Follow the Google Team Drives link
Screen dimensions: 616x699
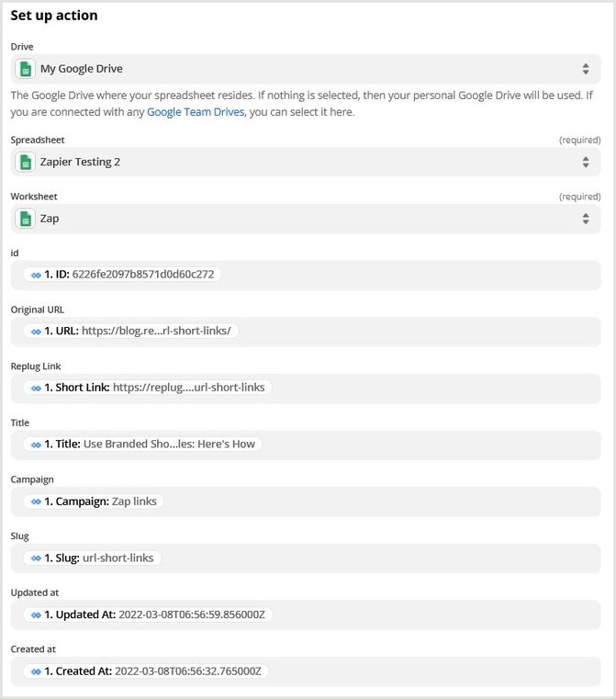pos(196,112)
